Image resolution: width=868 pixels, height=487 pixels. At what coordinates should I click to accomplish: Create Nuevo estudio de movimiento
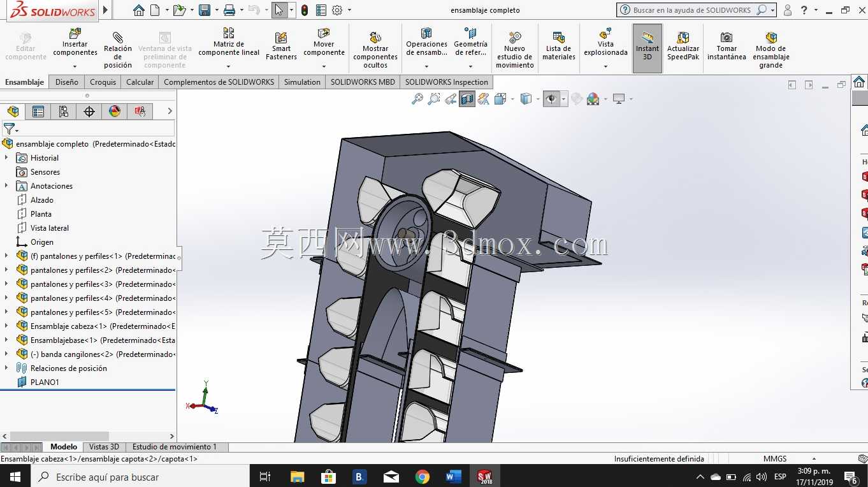pos(515,49)
